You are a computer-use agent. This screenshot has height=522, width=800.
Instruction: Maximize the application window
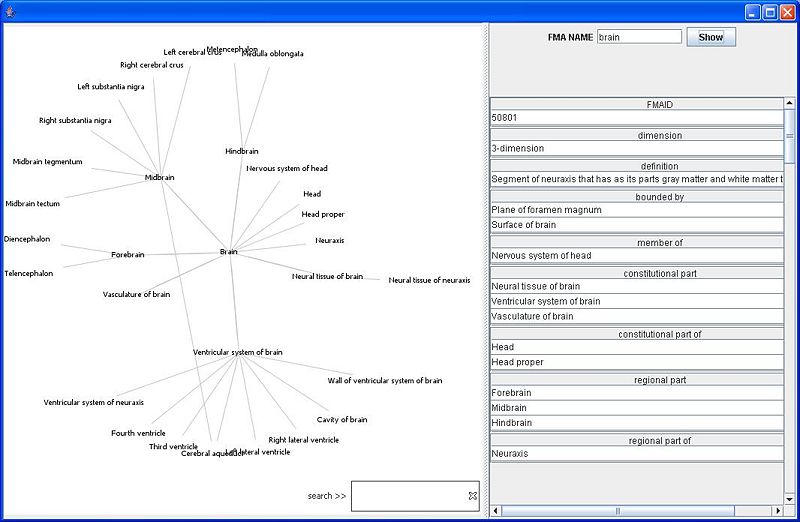(769, 11)
